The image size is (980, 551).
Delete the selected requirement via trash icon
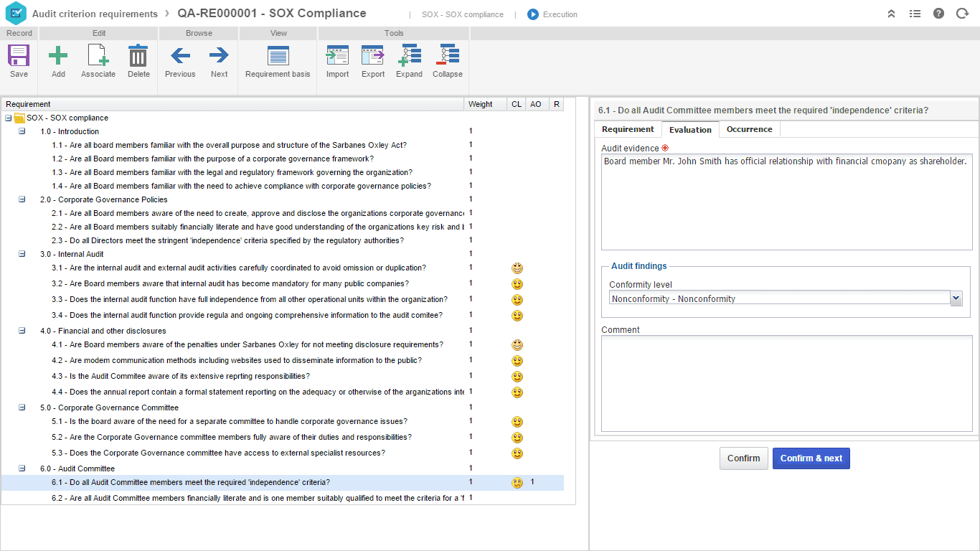(x=138, y=56)
